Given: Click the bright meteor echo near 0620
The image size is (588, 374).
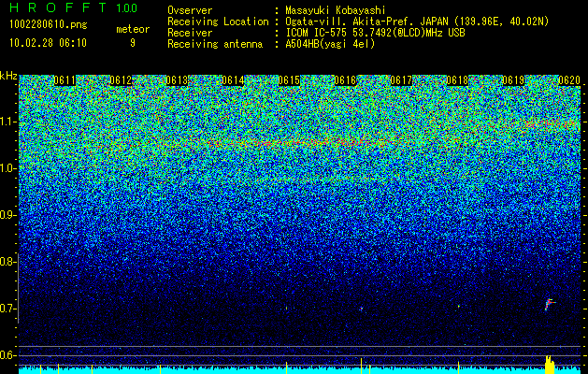Looking at the screenshot, I should pyautogui.click(x=549, y=304).
